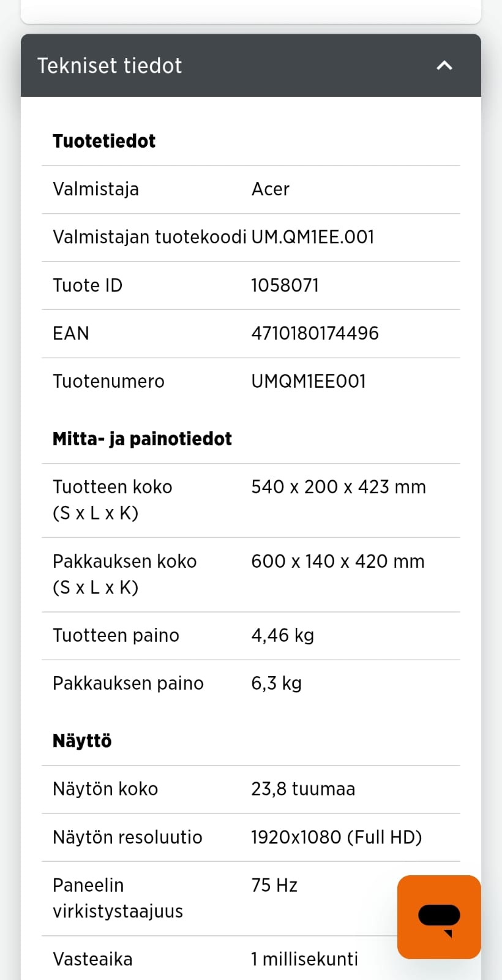Click the Vasteaika value 1 millisekunti
502x980 pixels.
pyautogui.click(x=304, y=959)
